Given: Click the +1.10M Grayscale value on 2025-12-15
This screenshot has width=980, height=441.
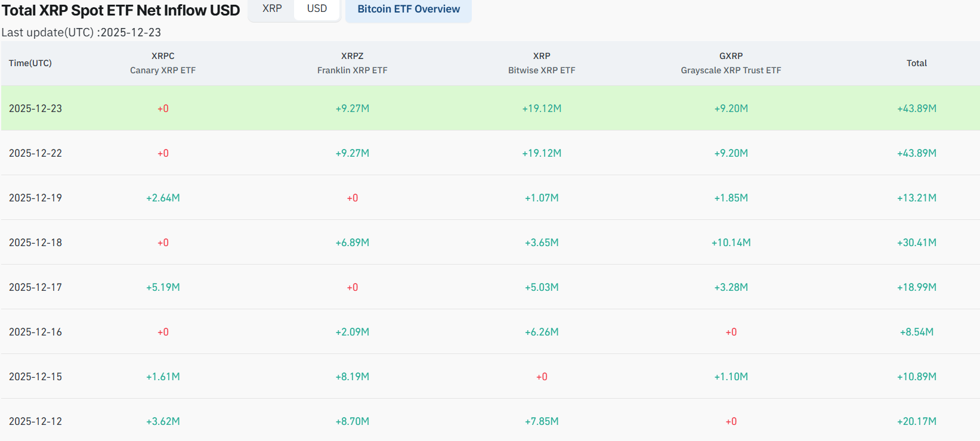Looking at the screenshot, I should (731, 377).
